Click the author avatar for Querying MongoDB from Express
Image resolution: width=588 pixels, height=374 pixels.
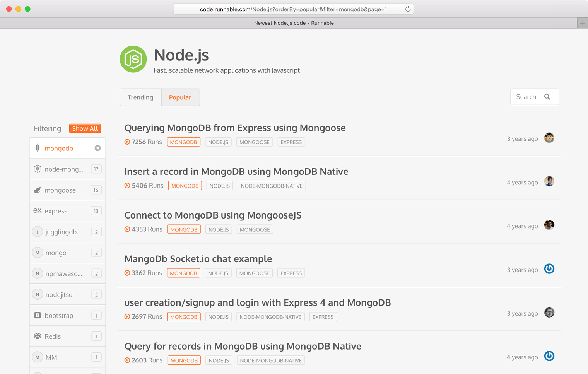[x=549, y=138]
